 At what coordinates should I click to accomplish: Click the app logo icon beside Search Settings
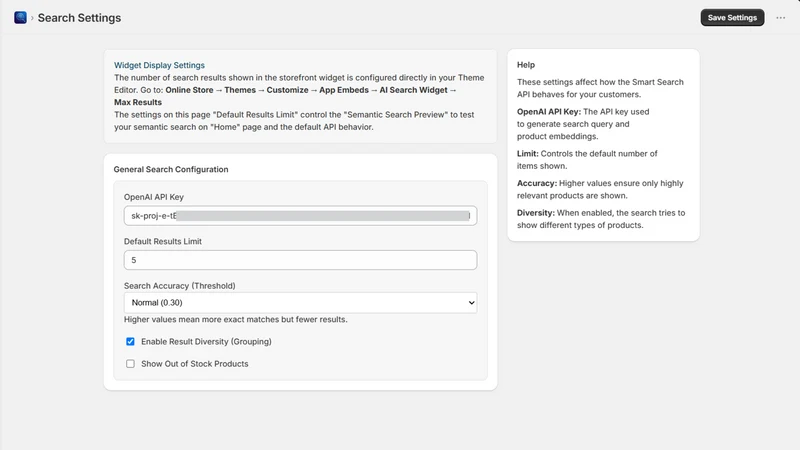coord(20,18)
